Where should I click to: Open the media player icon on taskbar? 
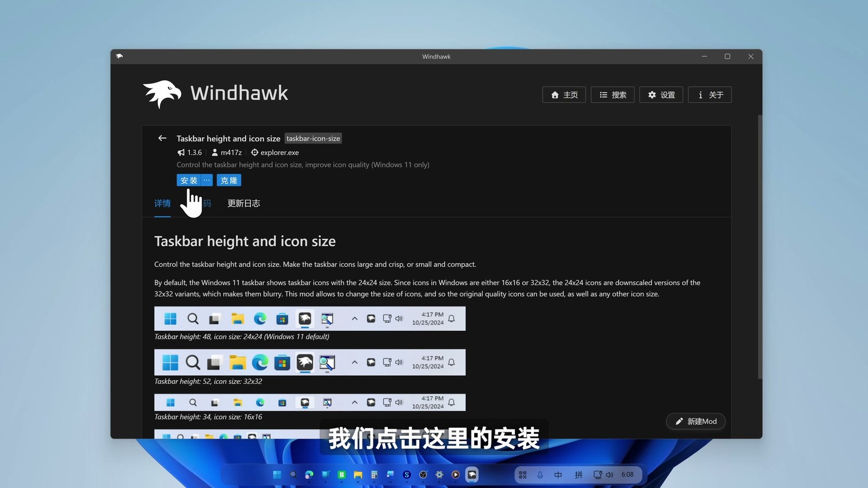point(456,475)
